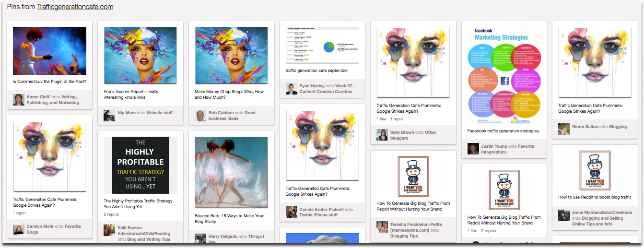
Task: Open the 'Techie iPhone stuff' board link
Action: pyautogui.click(x=318, y=215)
